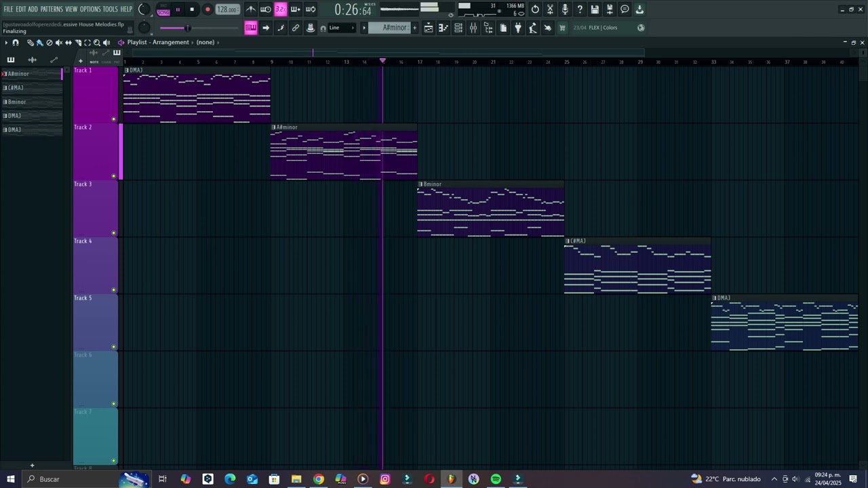Open the HELP menu
The width and height of the screenshot is (868, 488).
[127, 9]
